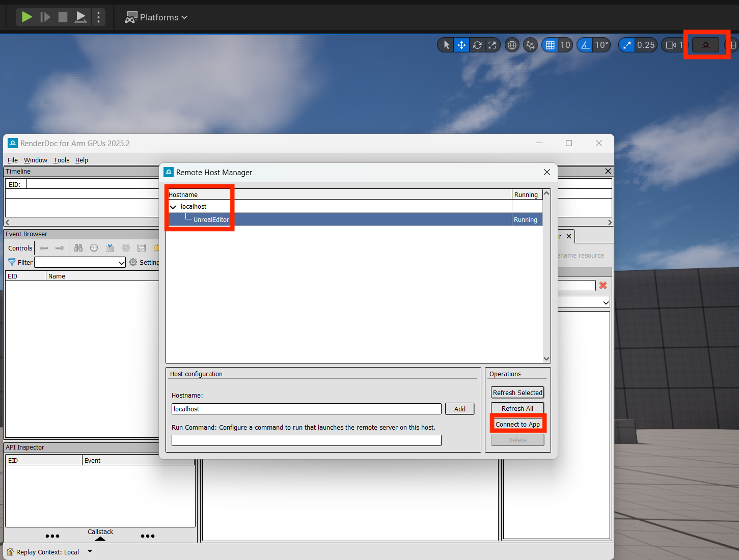Viewport: 739px width, 560px height.
Task: Open the Replay Context dropdown arrow
Action: click(90, 551)
